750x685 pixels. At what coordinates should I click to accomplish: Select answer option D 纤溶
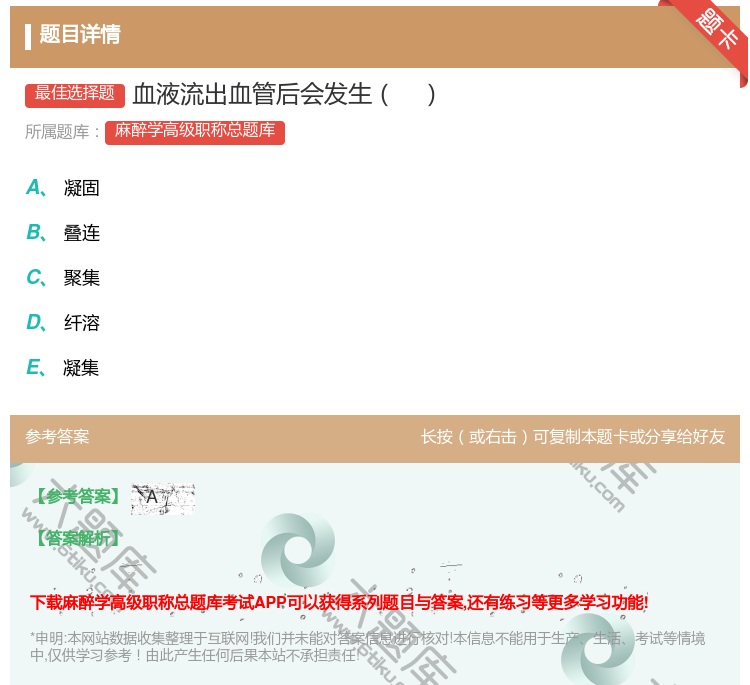63,322
